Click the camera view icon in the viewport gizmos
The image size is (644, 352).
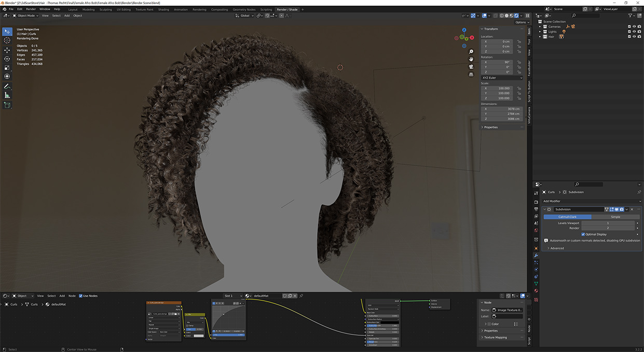point(471,66)
